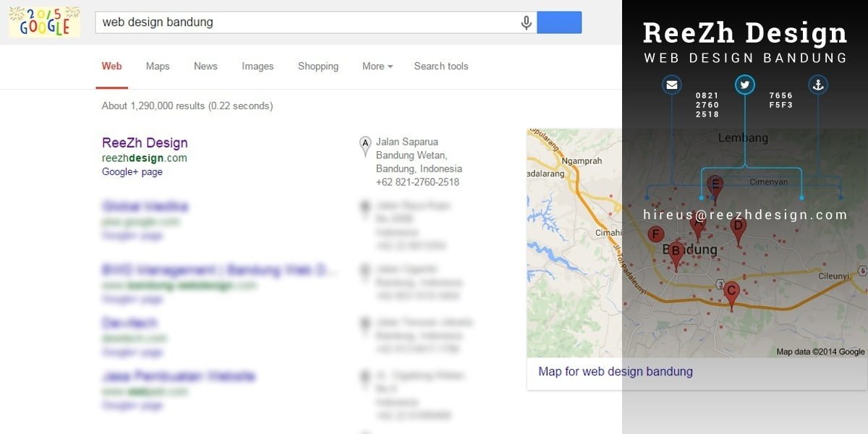Open the ReeZh Design result title
This screenshot has width=868, height=434.
point(145,142)
